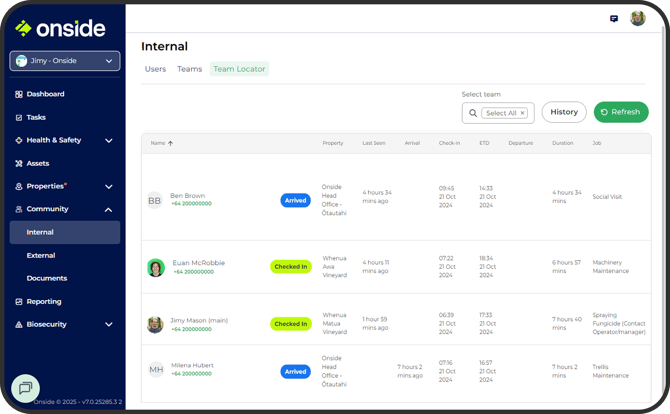
Task: Remove the Select All team chip
Action: coord(523,113)
